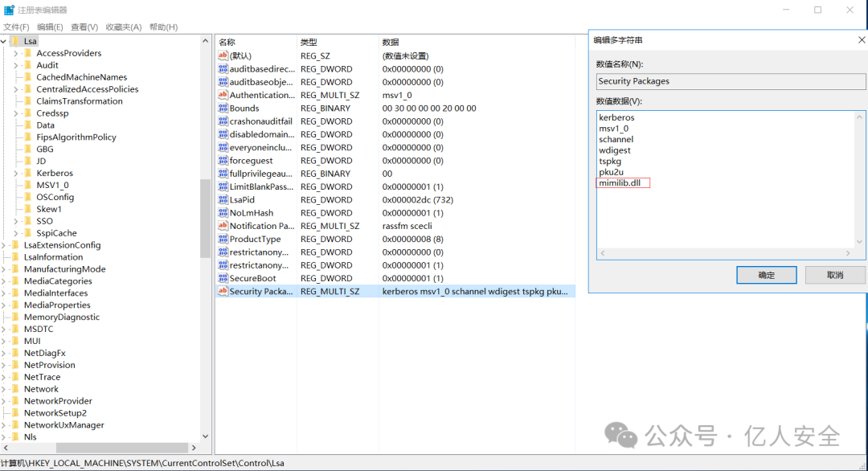Click the Network folder icon in tree
Image resolution: width=868 pixels, height=471 pixels.
tap(15, 388)
